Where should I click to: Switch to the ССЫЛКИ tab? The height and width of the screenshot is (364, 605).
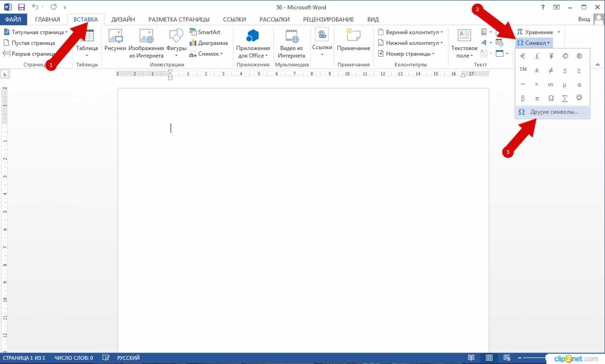(x=234, y=19)
